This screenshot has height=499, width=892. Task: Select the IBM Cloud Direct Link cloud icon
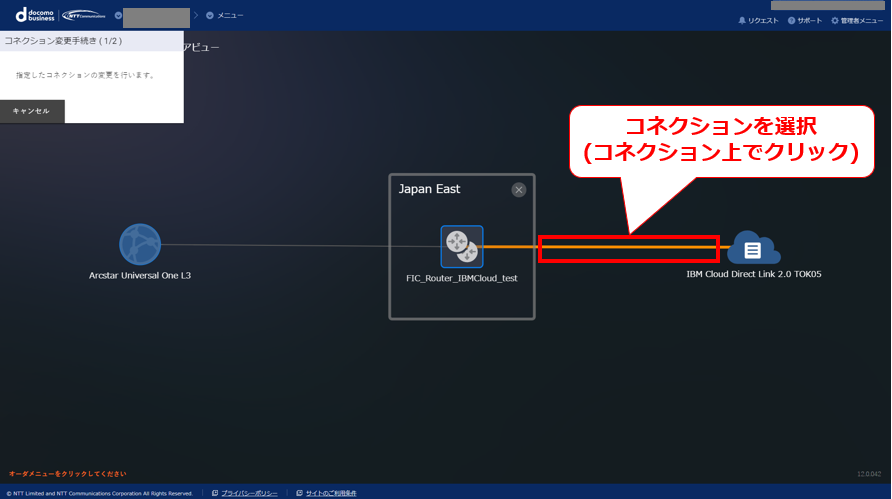[753, 248]
